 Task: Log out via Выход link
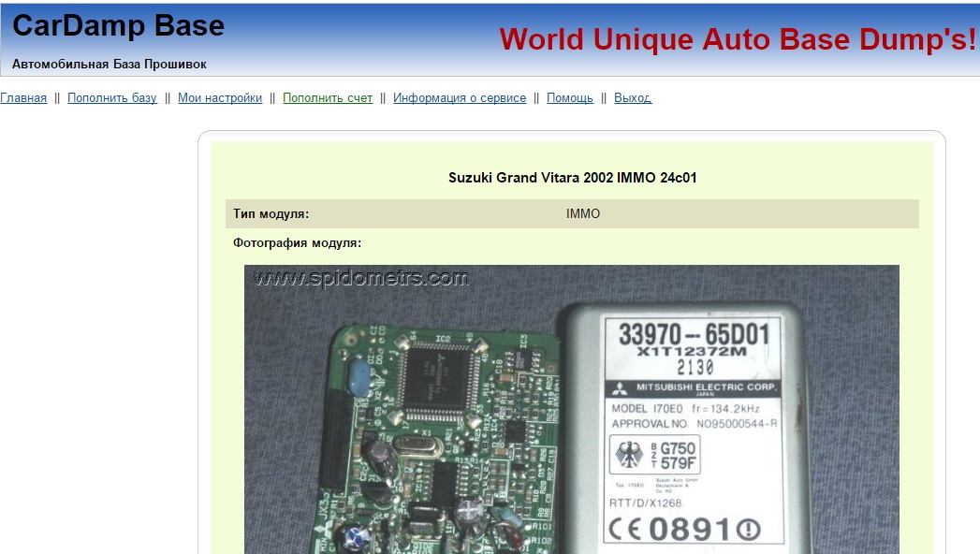point(633,98)
